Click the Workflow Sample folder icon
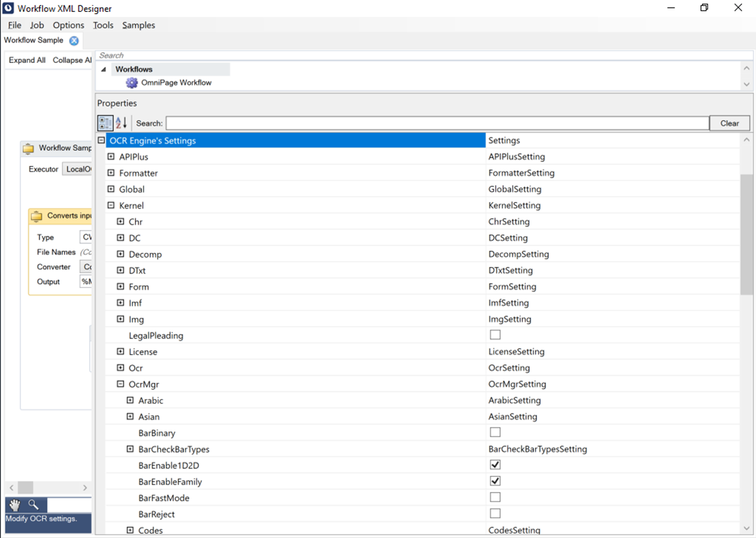756x538 pixels. [x=28, y=148]
